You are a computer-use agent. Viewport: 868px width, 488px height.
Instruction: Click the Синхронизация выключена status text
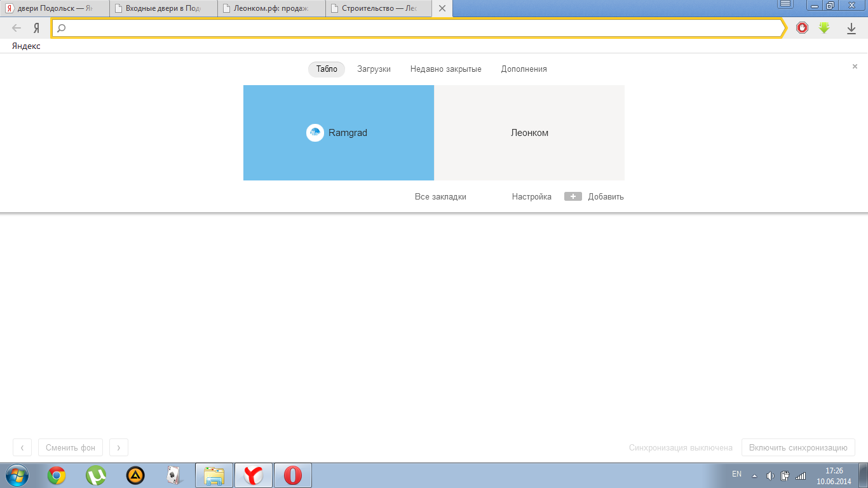[681, 448]
